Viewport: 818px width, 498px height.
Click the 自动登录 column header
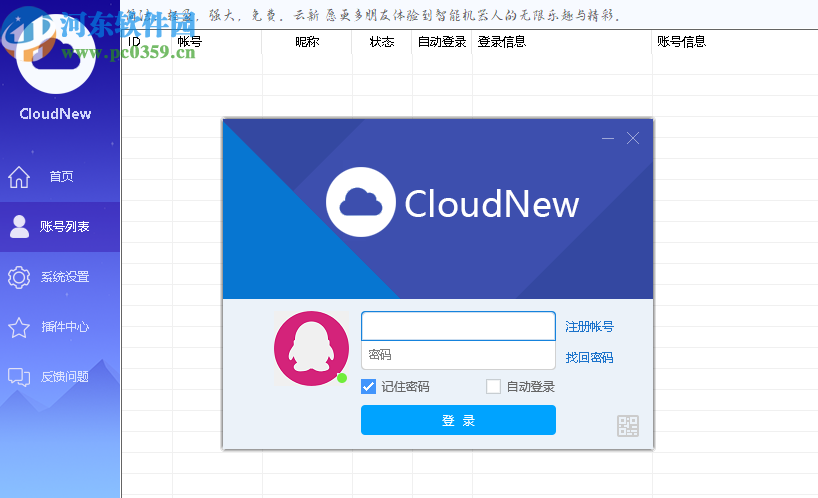(x=442, y=42)
